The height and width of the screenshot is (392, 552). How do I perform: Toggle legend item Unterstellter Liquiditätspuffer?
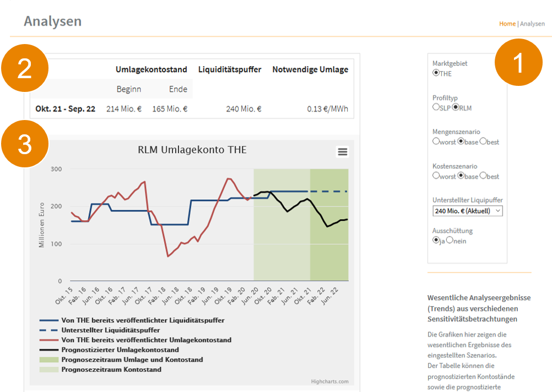[100, 330]
